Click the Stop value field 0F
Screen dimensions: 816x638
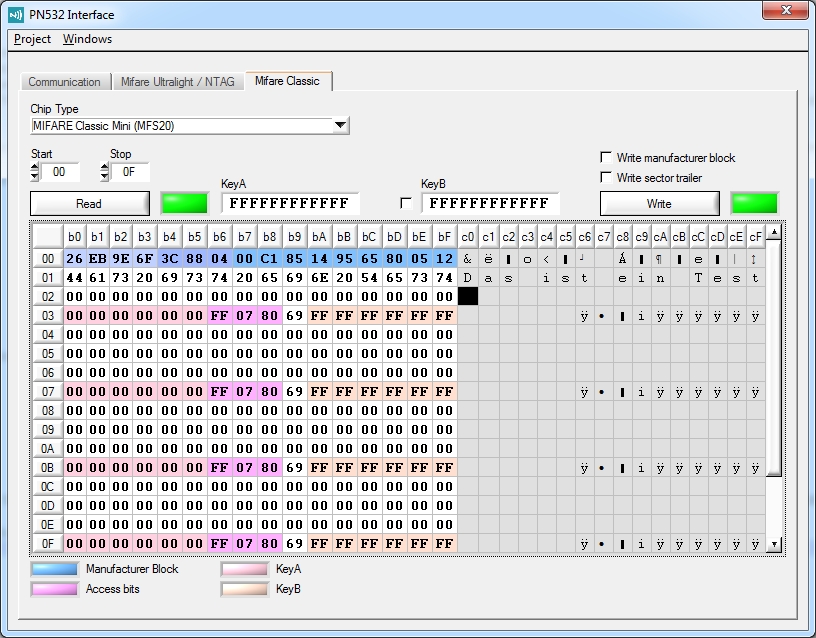click(129, 172)
